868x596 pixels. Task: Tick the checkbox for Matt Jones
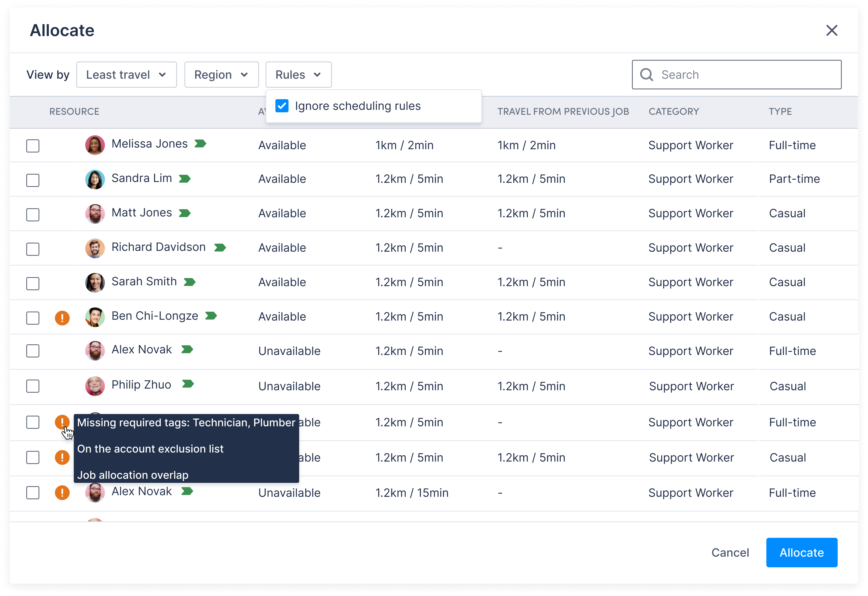point(33,215)
